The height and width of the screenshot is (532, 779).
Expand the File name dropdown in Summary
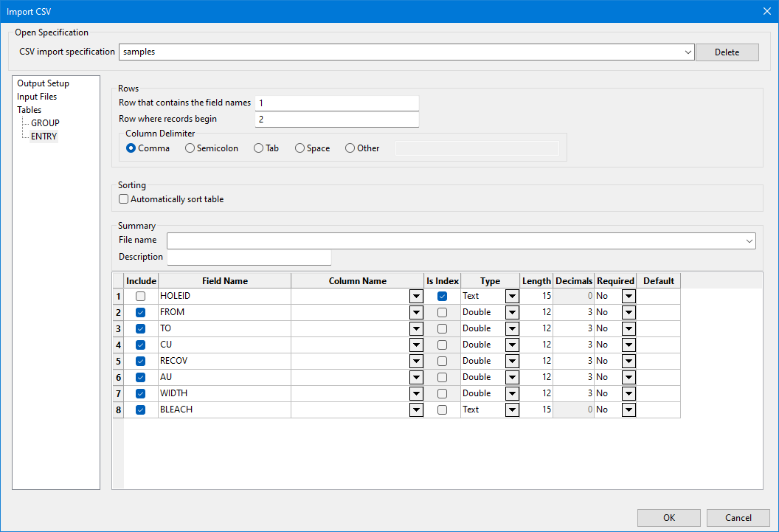pyautogui.click(x=749, y=241)
